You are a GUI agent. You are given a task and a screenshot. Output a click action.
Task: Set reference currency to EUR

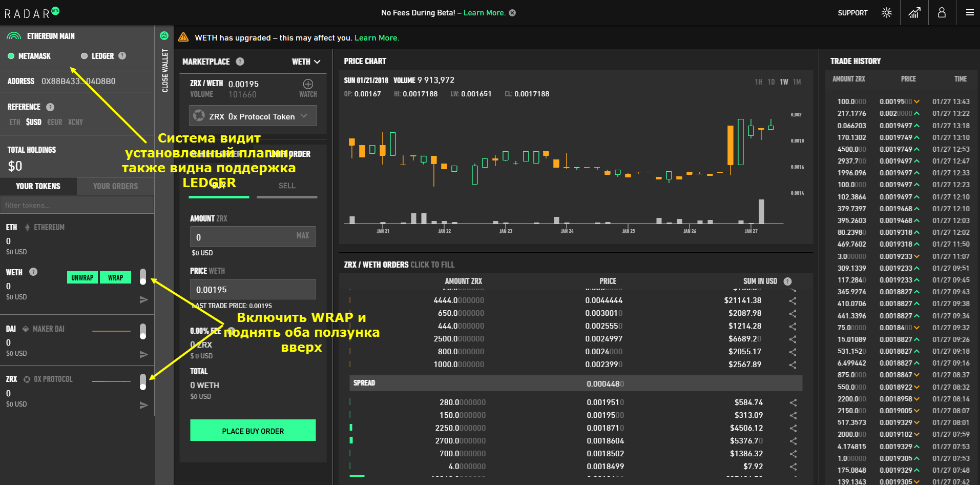[55, 122]
